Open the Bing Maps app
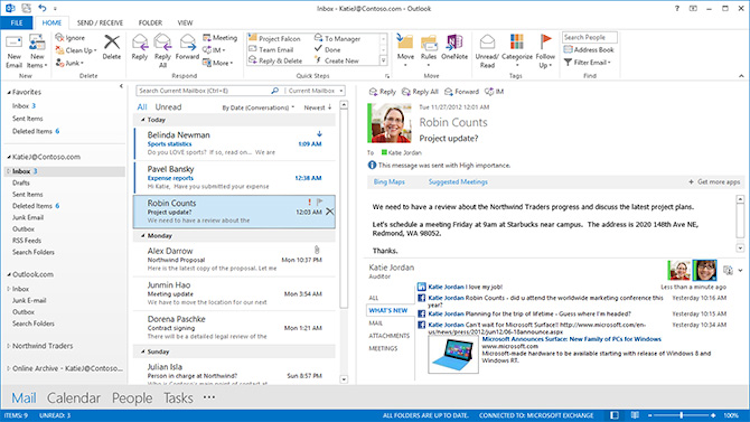 point(389,182)
